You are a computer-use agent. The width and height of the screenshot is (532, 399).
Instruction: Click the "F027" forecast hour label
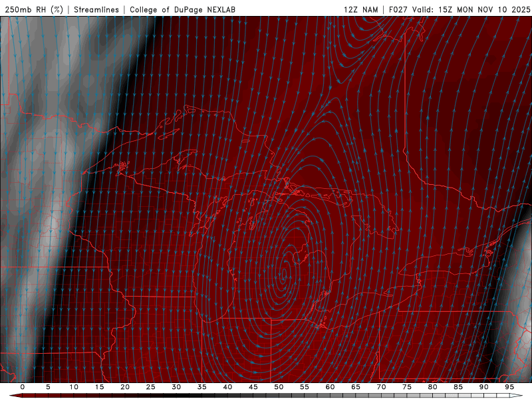point(398,9)
